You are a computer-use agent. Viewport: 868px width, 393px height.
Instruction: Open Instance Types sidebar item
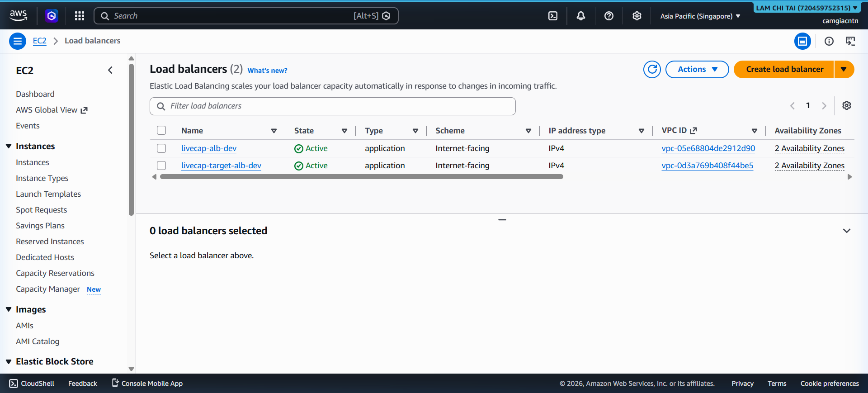coord(42,178)
